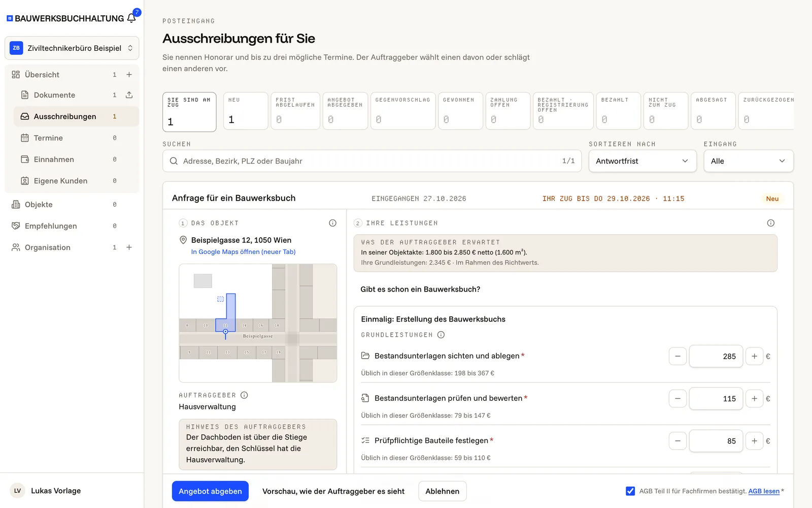Open the notifications bell
Screen dimensions: 812x508
click(x=131, y=18)
